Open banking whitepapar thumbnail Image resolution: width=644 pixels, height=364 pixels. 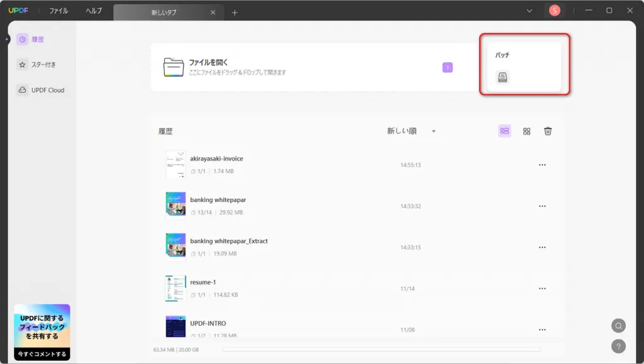coord(175,204)
